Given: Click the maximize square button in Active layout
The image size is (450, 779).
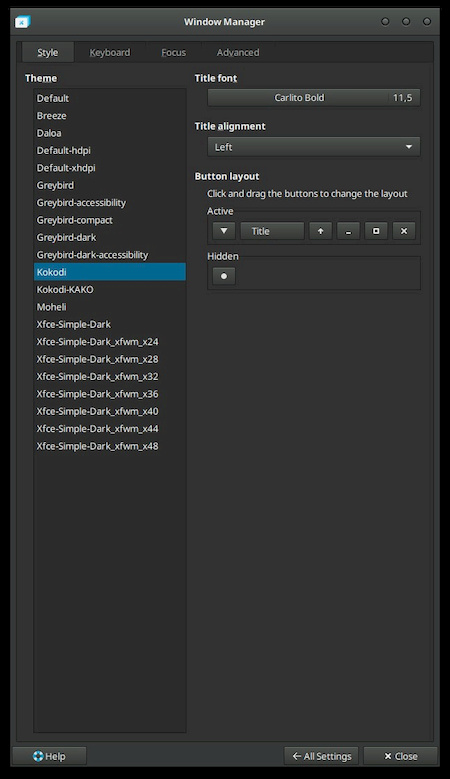Looking at the screenshot, I should pos(376,231).
